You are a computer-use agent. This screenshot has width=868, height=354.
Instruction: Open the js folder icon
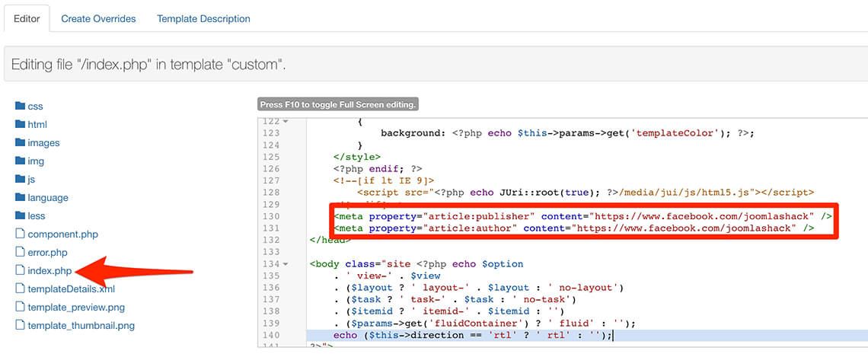[x=21, y=179]
